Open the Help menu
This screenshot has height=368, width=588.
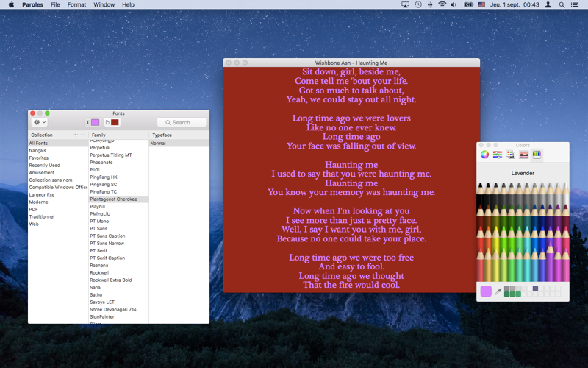point(128,4)
